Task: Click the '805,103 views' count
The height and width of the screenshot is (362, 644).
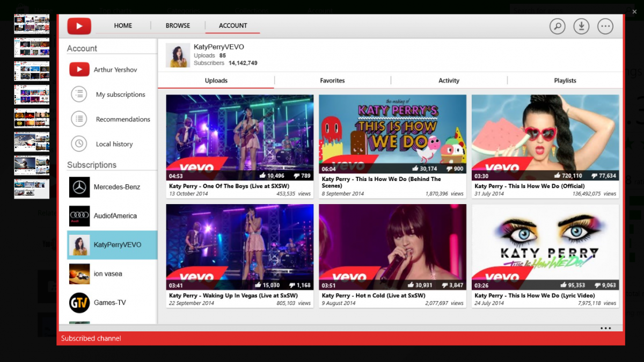Action: point(294,303)
